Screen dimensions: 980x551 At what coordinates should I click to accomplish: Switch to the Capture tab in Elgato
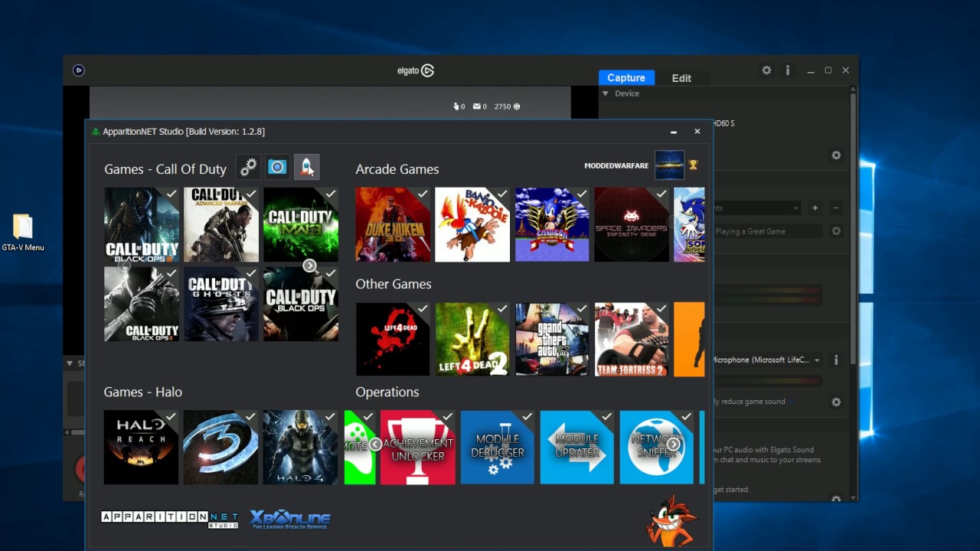tap(626, 77)
